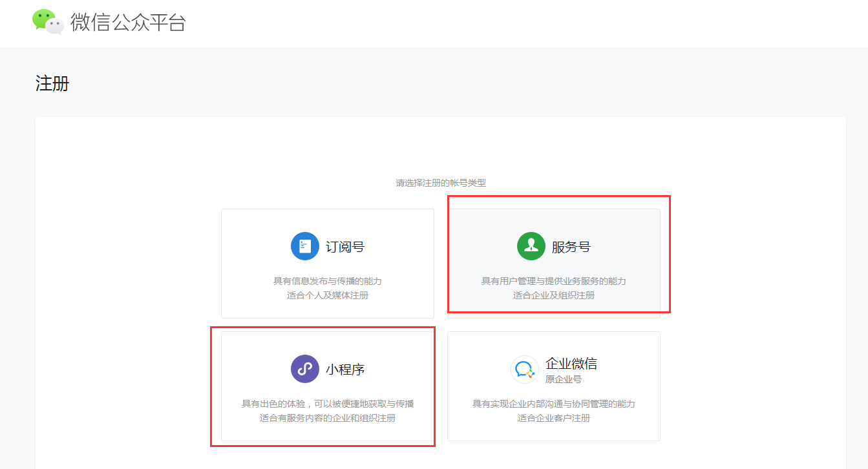The image size is (868, 469).
Task: Choose the 企业微信 account type title
Action: pos(571,364)
